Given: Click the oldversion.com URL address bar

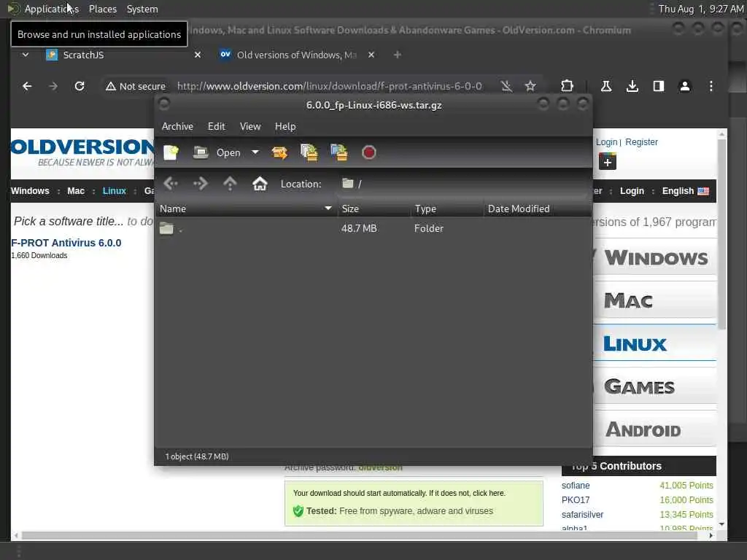Looking at the screenshot, I should [330, 86].
